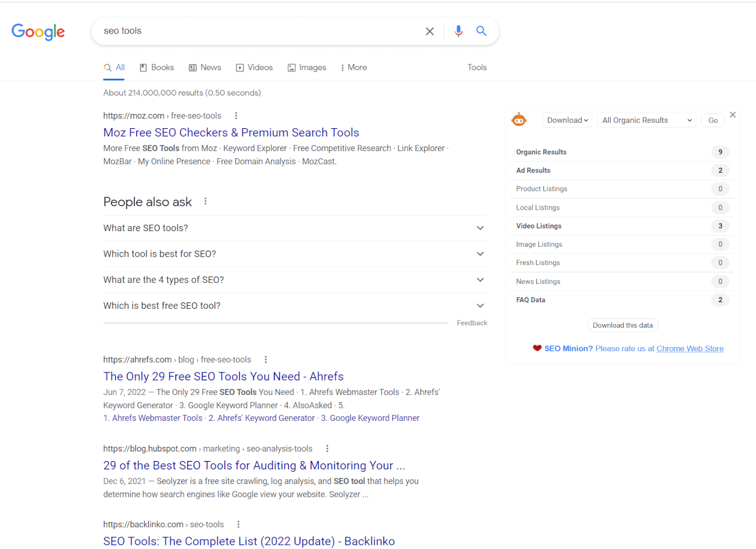Select the News Listings row
This screenshot has height=549, width=756.
[623, 282]
